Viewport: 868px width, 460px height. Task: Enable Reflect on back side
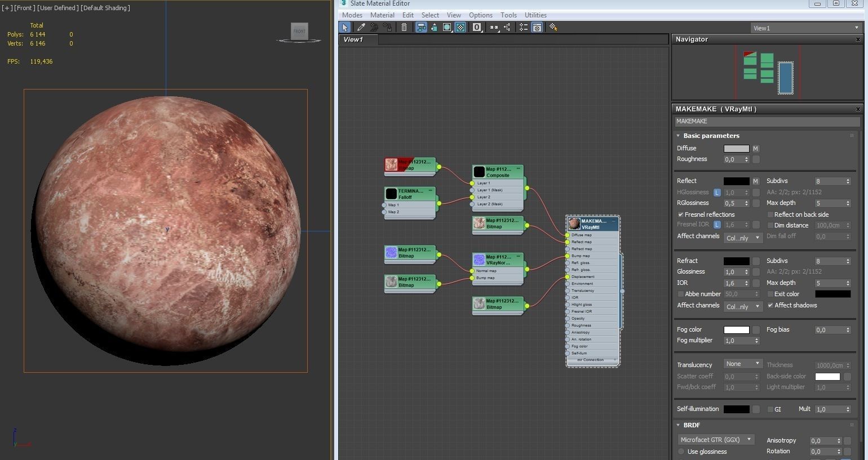coord(770,215)
